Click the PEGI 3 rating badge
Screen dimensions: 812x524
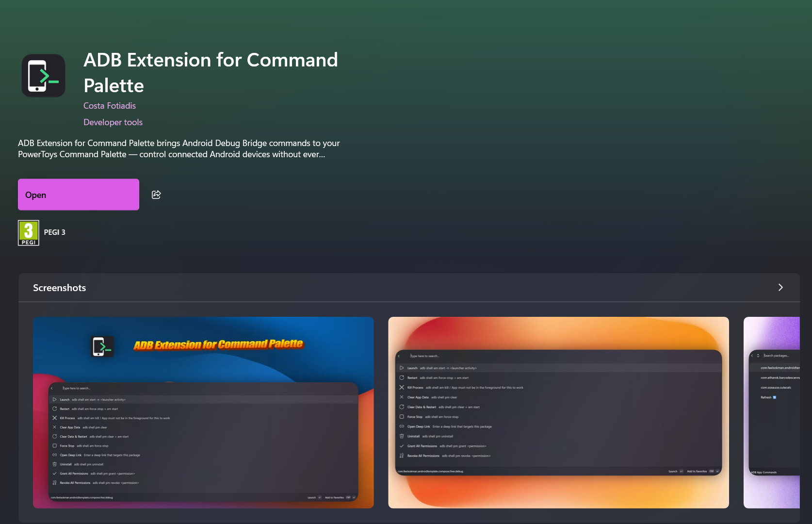(x=29, y=233)
